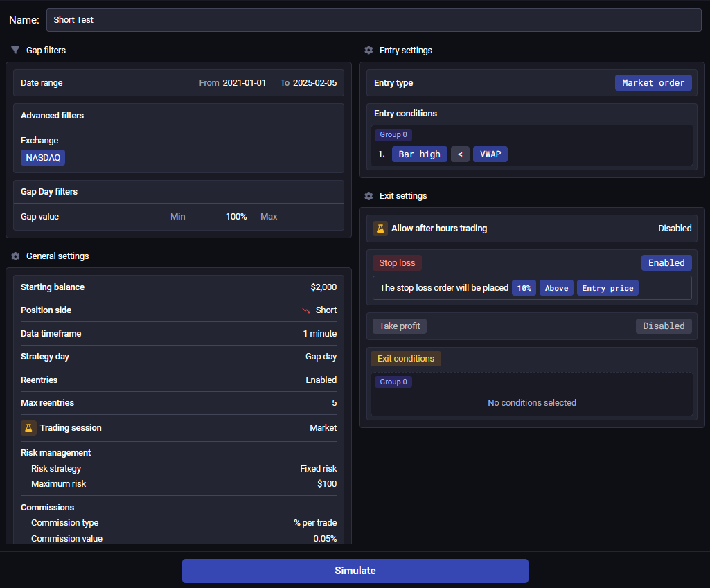Open the stop loss Entry price reference dropdown
Viewport: 710px width, 588px height.
point(607,288)
